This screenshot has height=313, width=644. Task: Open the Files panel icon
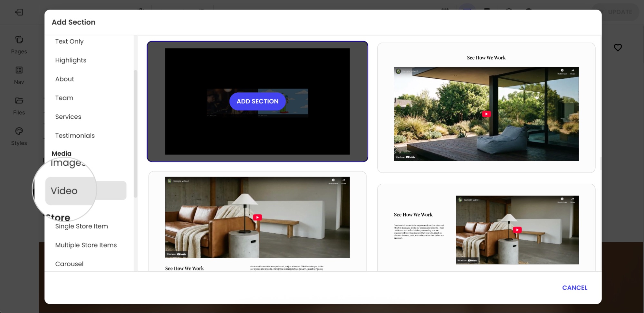19,101
